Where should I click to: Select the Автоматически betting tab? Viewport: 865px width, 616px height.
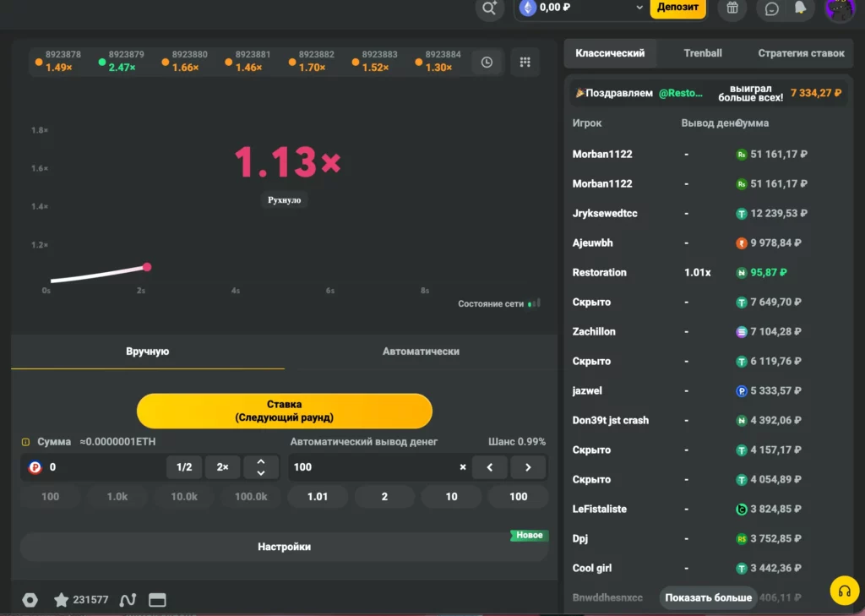[421, 352]
